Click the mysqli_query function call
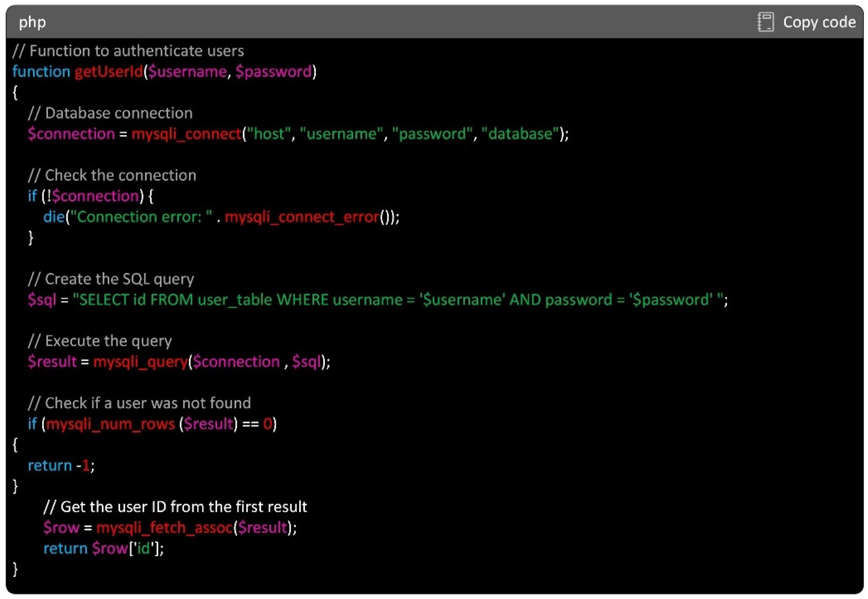The image size is (868, 599). (x=140, y=361)
